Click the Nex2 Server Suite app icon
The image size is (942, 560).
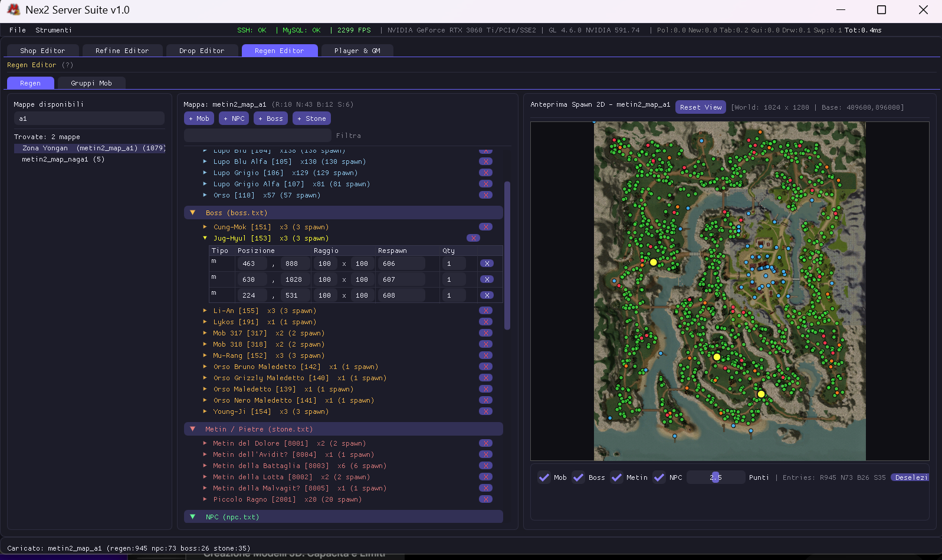click(13, 10)
